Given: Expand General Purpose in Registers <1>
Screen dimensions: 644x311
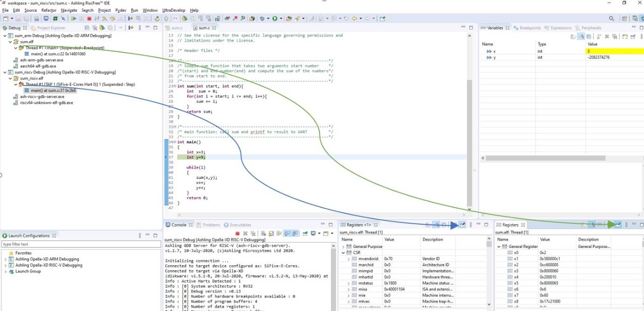Looking at the screenshot, I should 343,246.
